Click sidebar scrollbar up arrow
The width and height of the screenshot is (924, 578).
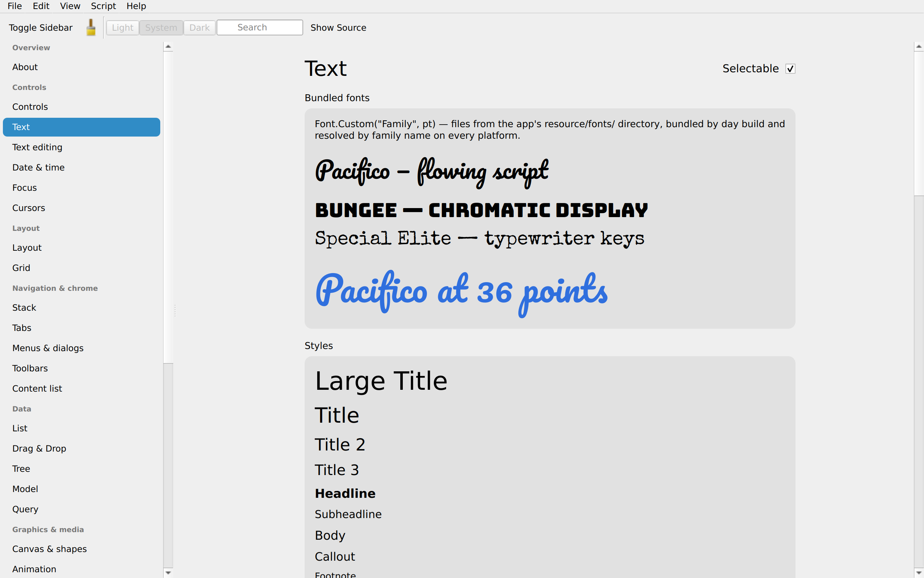(168, 47)
